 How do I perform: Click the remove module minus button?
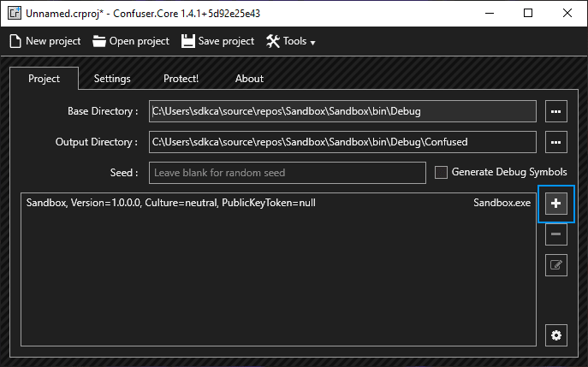555,234
